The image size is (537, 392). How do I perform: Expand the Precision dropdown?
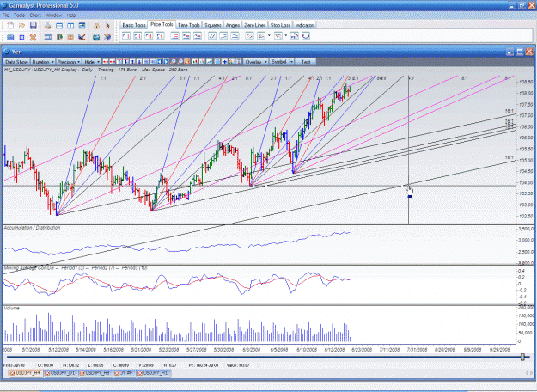click(69, 62)
